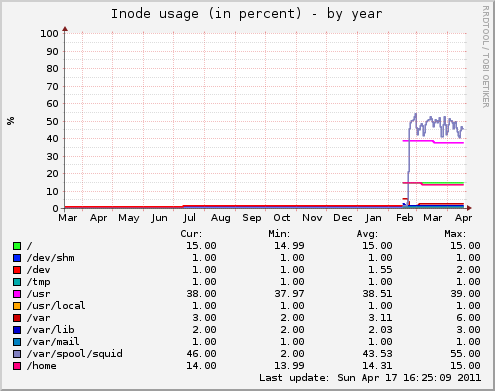Image resolution: width=495 pixels, height=391 pixels.
Task: Click the Min: column header
Action: pyautogui.click(x=279, y=234)
